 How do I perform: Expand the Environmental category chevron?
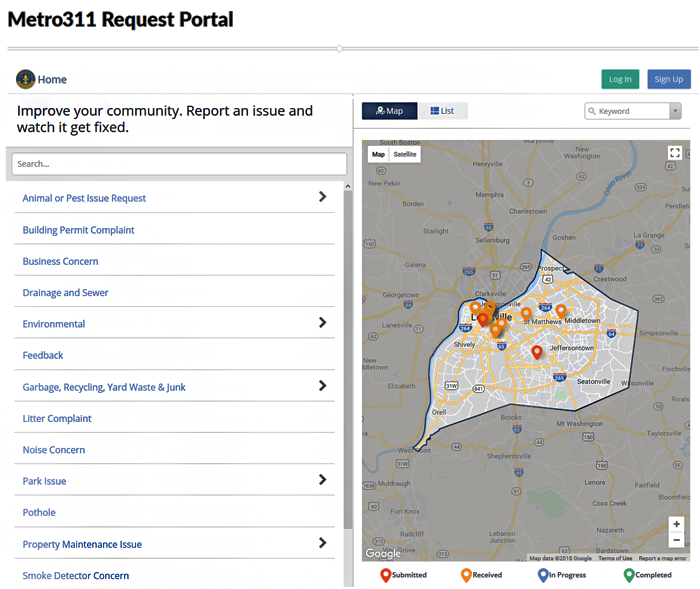323,322
